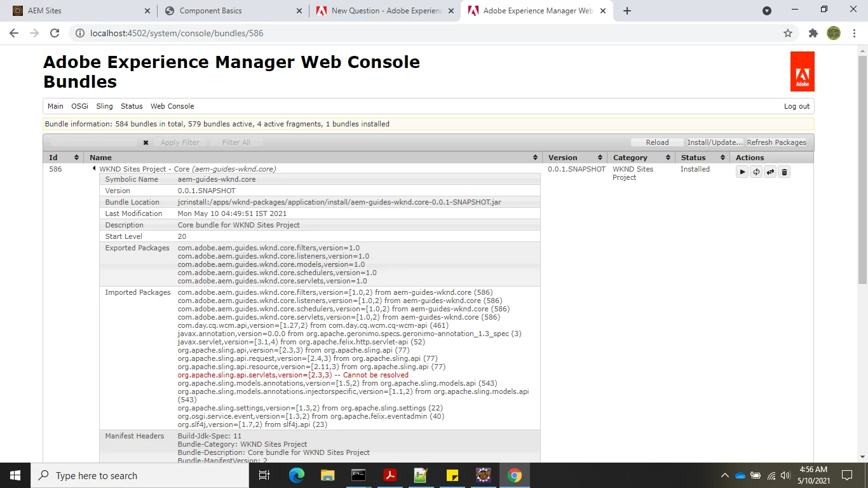Switch to New Question tab

(x=384, y=11)
